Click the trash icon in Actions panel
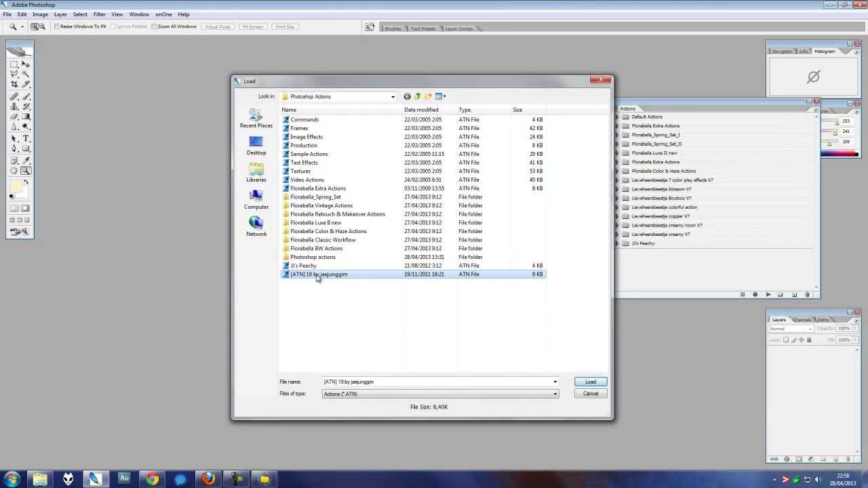The height and width of the screenshot is (488, 868). coord(806,294)
